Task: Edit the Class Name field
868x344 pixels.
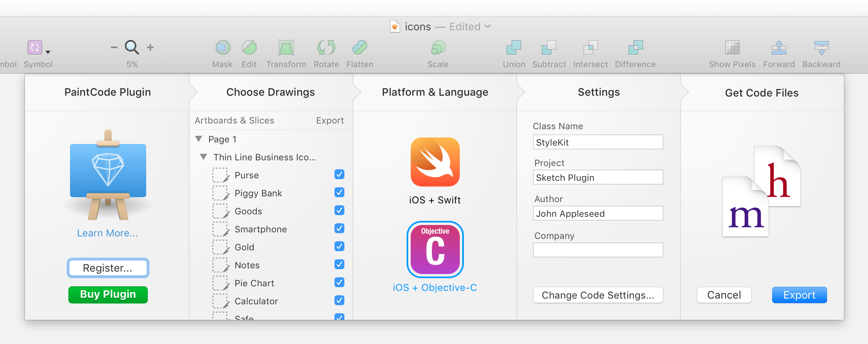Action: [x=598, y=142]
